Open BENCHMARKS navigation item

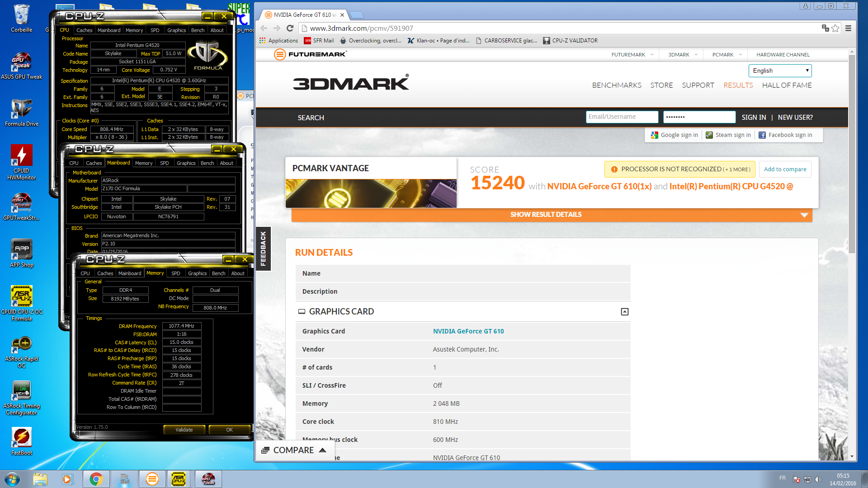coord(617,85)
